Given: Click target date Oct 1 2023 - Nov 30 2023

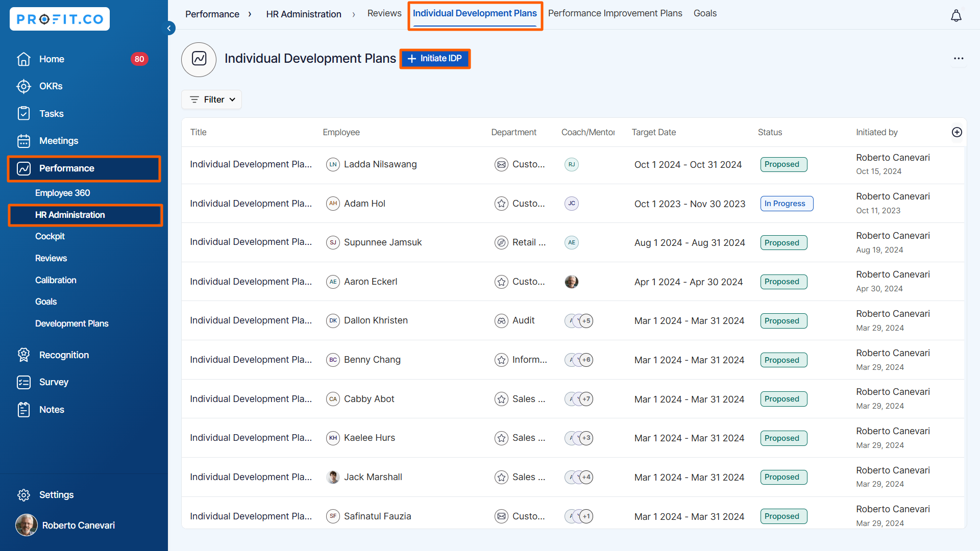Looking at the screenshot, I should tap(690, 204).
